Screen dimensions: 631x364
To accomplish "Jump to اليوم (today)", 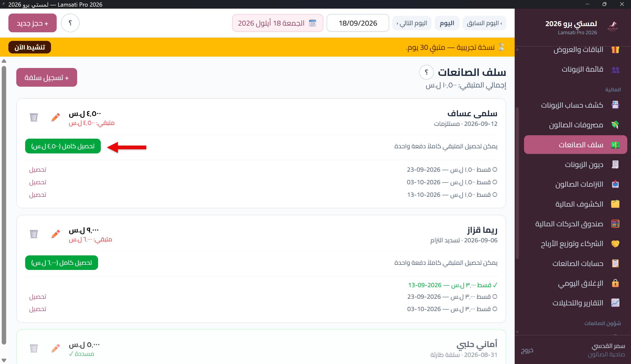I will pyautogui.click(x=447, y=23).
